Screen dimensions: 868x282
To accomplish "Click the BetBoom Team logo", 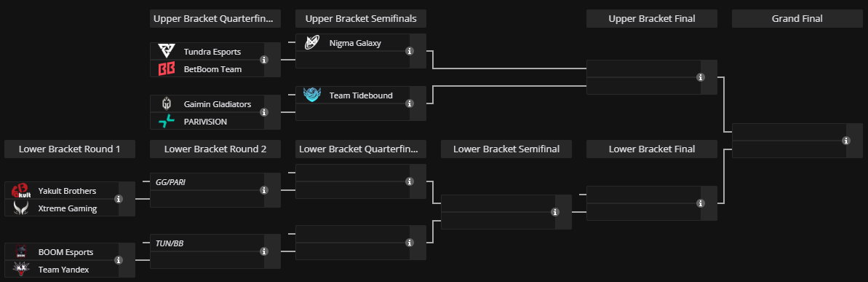I will (167, 69).
